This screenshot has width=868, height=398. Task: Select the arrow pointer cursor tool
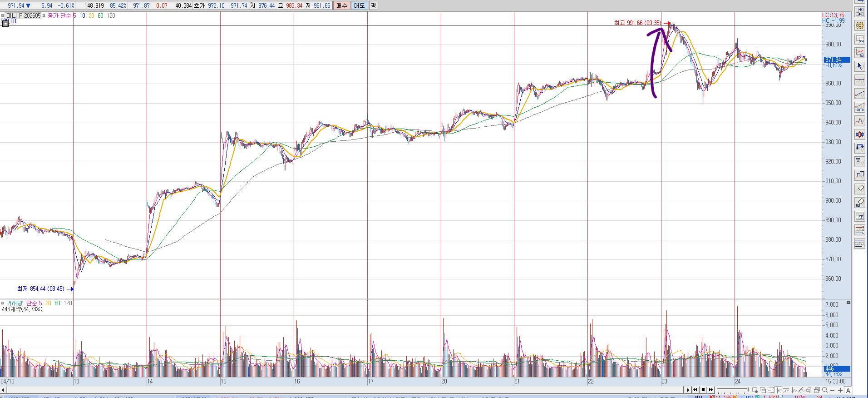tap(859, 66)
